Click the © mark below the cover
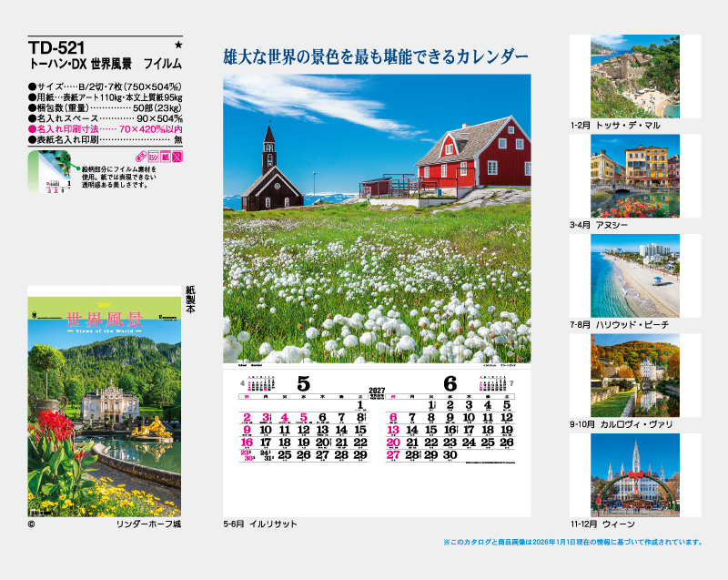 pos(31,524)
